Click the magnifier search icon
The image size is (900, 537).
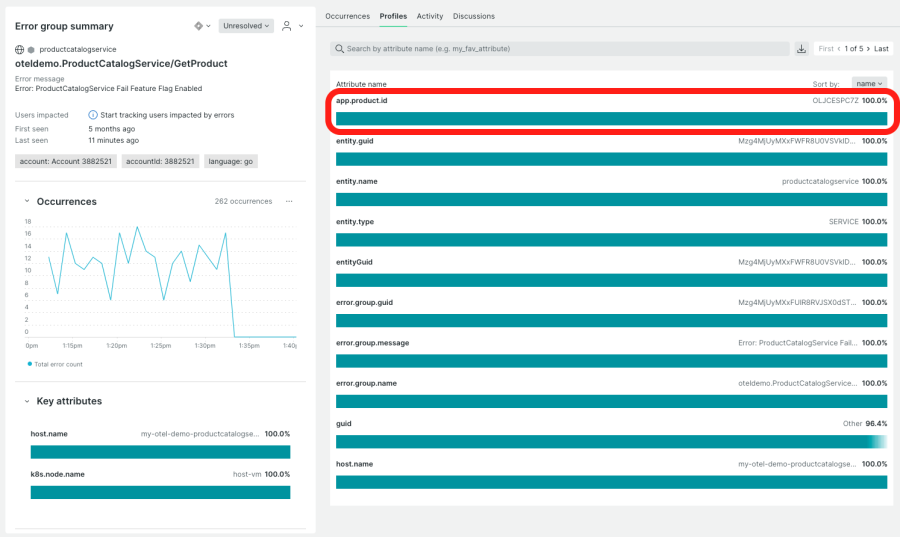click(340, 49)
